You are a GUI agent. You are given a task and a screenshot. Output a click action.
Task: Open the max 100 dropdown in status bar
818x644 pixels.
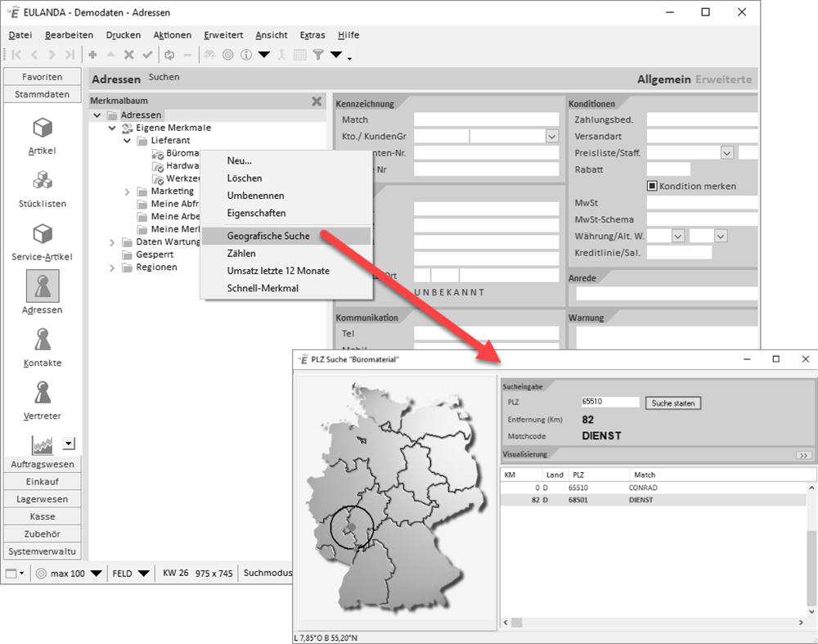pos(96,573)
